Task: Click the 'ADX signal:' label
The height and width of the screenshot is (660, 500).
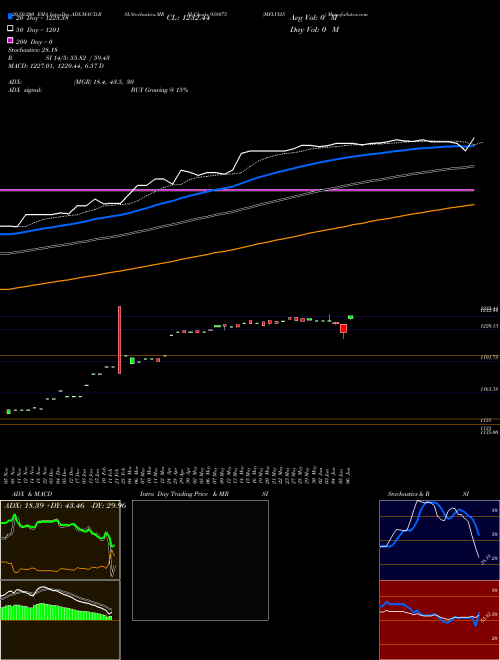Action: pos(25,90)
